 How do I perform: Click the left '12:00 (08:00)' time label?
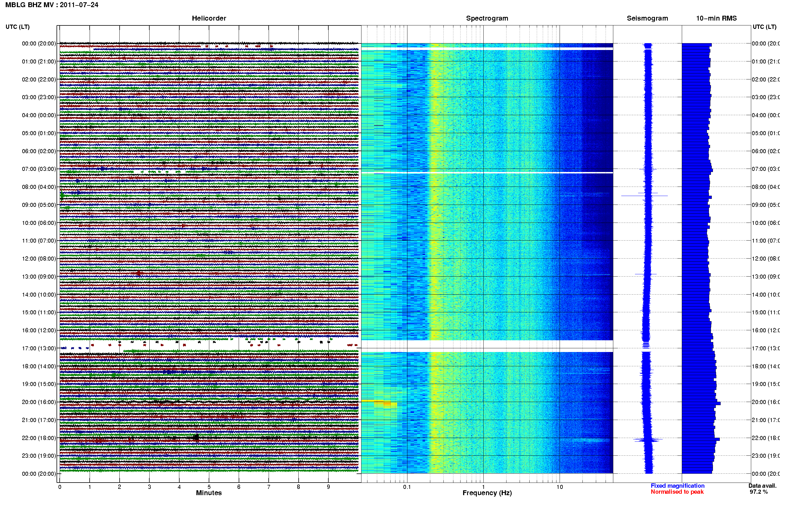39,258
